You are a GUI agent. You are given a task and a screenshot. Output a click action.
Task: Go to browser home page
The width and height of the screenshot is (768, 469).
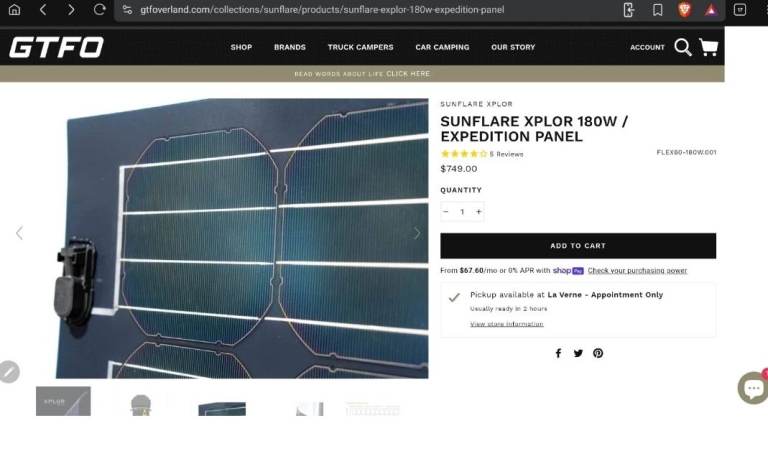pyautogui.click(x=14, y=9)
